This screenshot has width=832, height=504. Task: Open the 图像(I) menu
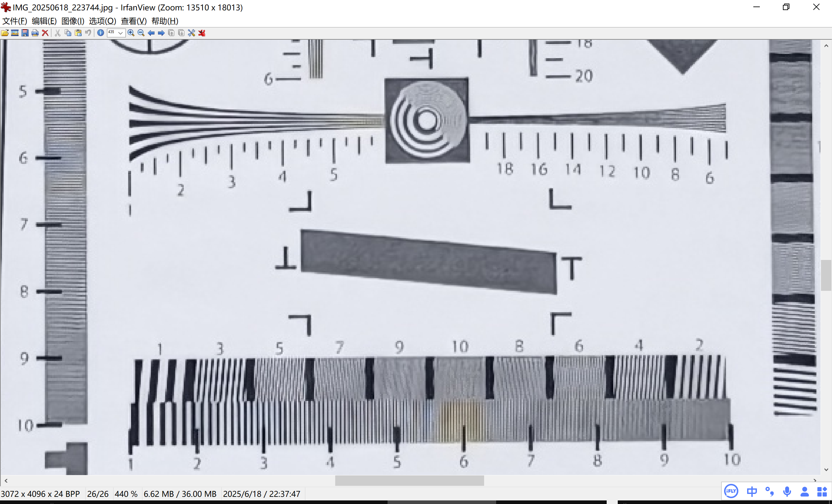(x=73, y=21)
